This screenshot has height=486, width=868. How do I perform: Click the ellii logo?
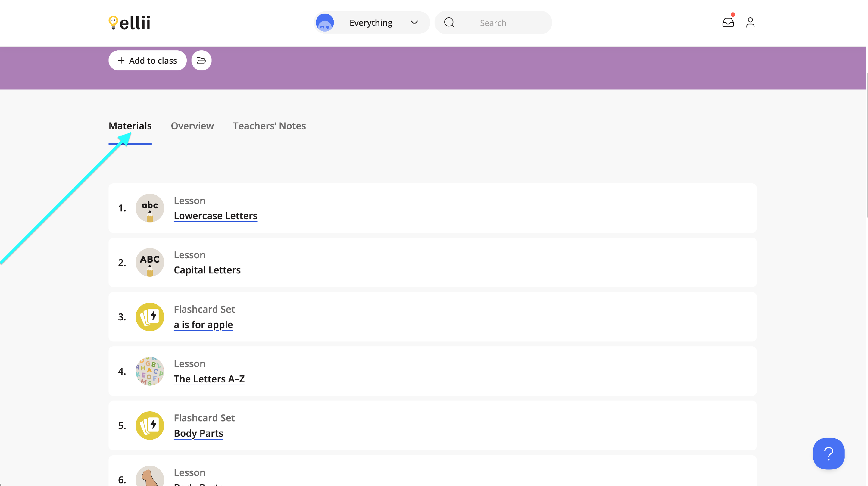[x=129, y=23]
